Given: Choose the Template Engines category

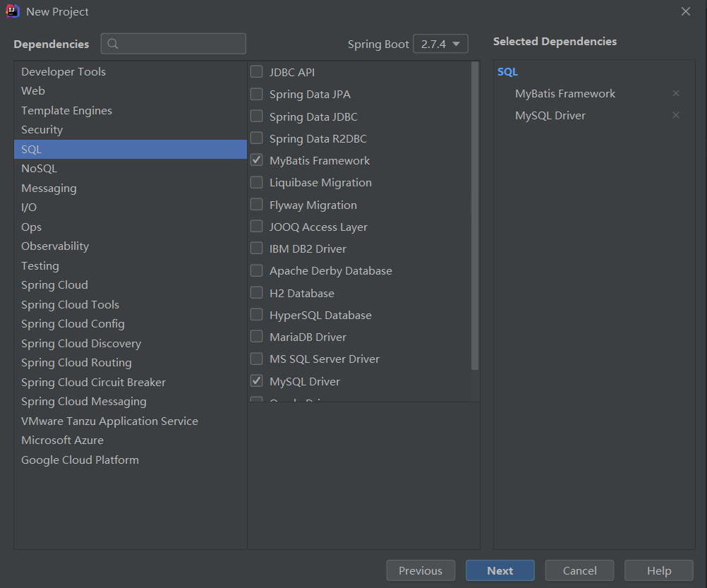Looking at the screenshot, I should coord(131,111).
